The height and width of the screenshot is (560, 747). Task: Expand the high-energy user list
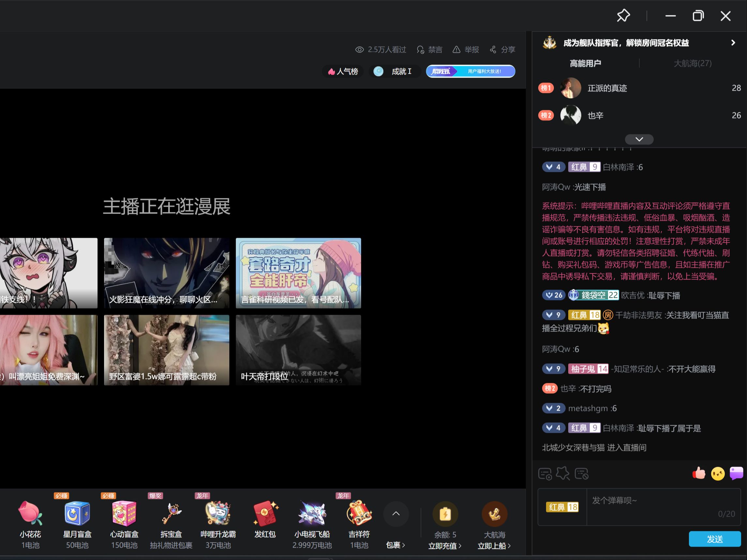click(639, 139)
